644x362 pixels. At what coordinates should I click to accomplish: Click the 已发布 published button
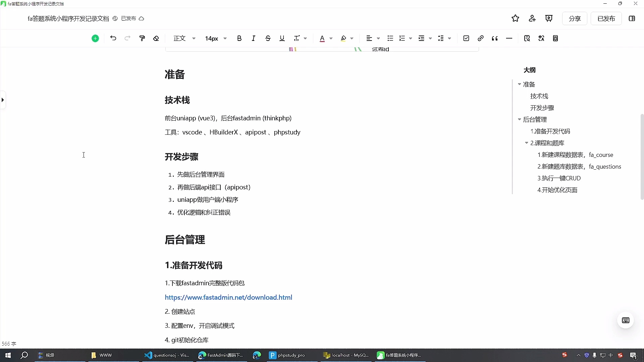pos(606,18)
